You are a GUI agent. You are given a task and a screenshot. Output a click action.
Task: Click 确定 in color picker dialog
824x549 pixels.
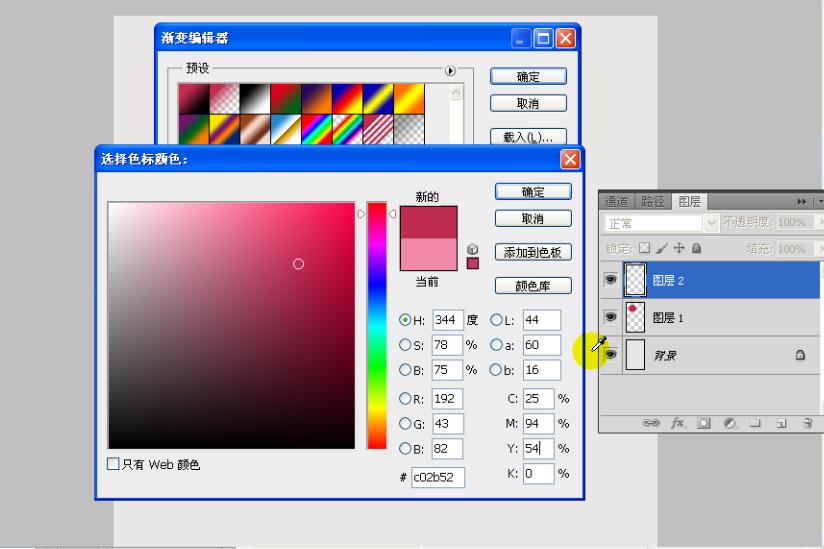point(533,192)
